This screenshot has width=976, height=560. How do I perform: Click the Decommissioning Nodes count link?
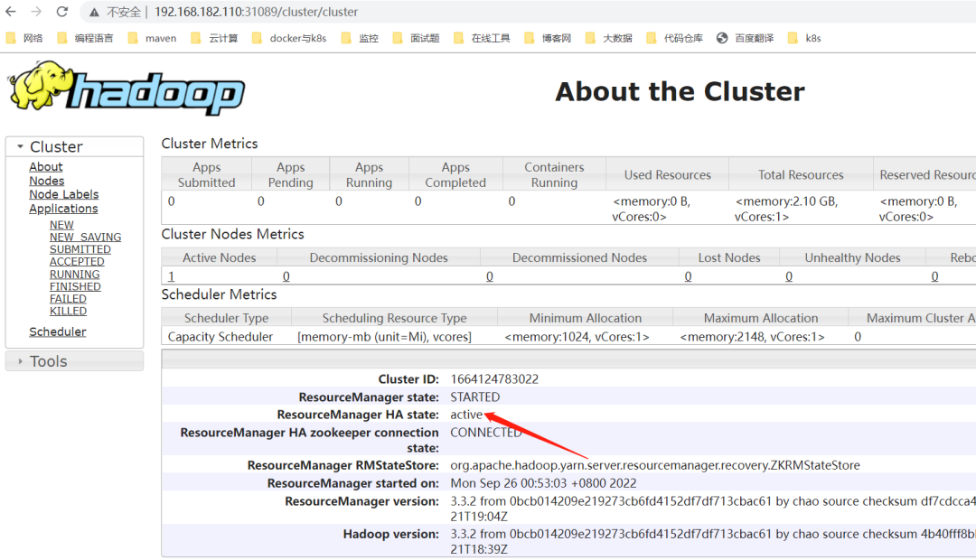(286, 276)
